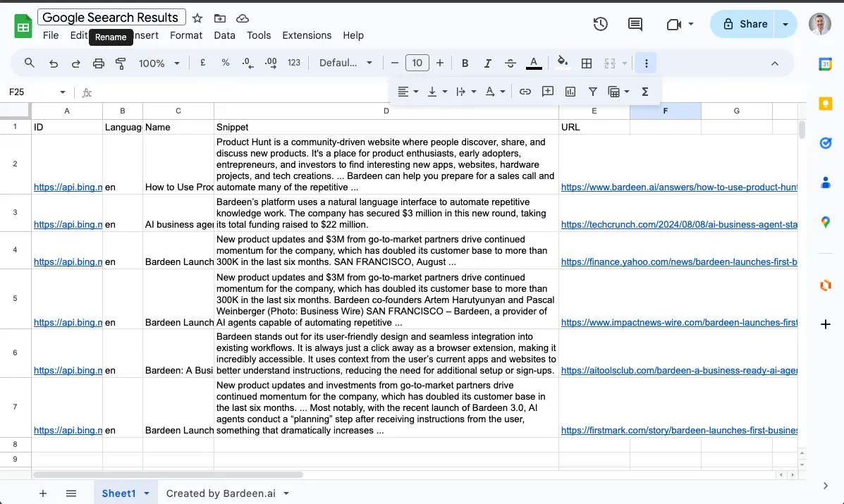This screenshot has width=844, height=504.
Task: Open Google Calendar in side panel
Action: pyautogui.click(x=825, y=64)
